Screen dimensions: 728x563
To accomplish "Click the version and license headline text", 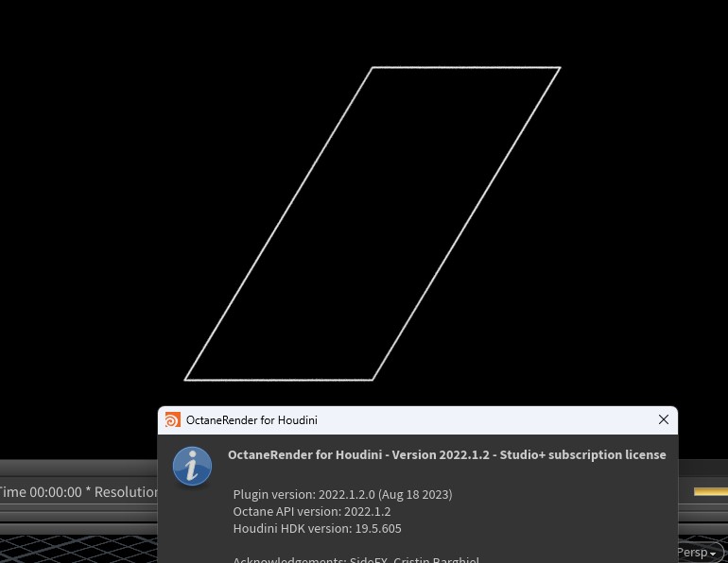I will [446, 454].
